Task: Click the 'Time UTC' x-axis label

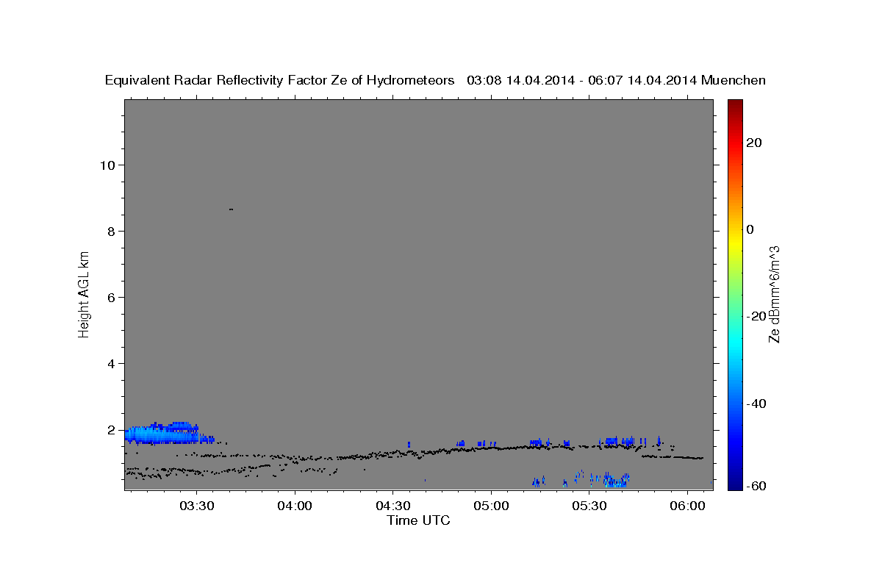Action: point(418,520)
